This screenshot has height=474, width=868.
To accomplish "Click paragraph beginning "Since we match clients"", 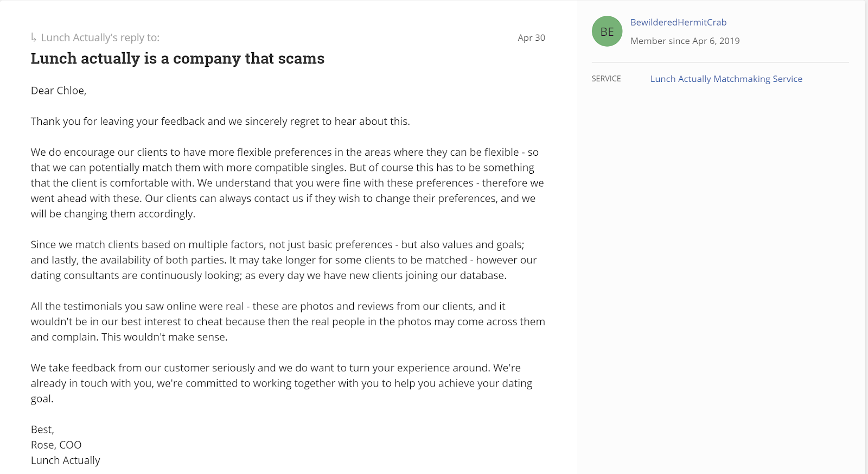I will coord(283,260).
